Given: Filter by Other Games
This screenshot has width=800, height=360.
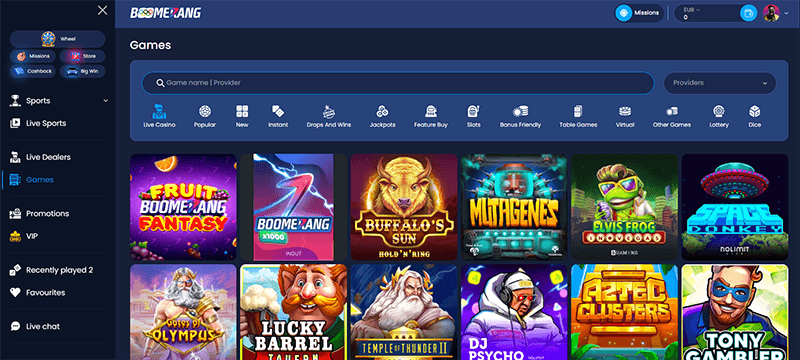Looking at the screenshot, I should [672, 116].
